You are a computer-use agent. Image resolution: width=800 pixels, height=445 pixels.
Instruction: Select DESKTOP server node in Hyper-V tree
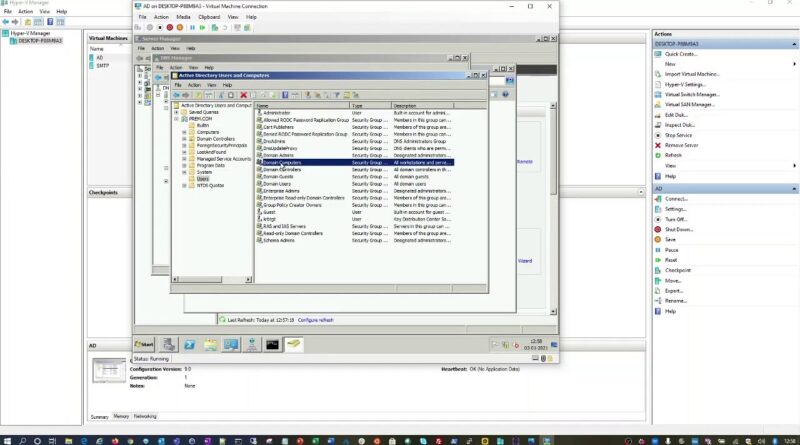pos(39,41)
